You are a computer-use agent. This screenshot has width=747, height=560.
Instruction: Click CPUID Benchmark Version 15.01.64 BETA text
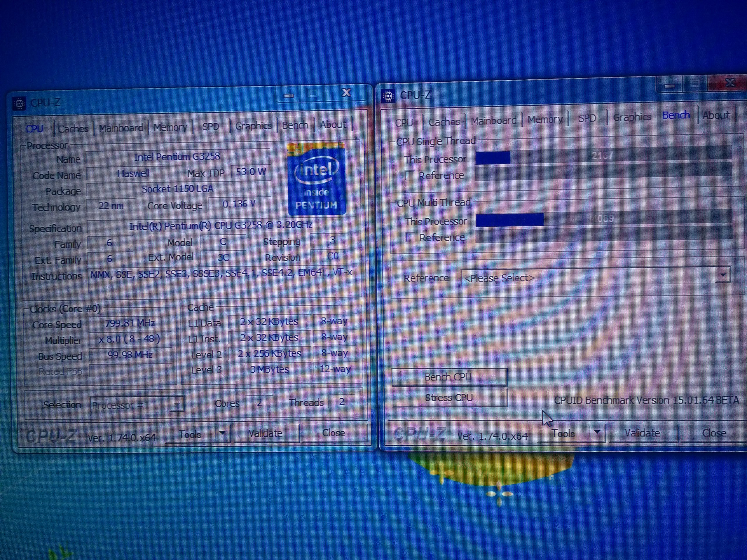click(x=646, y=400)
